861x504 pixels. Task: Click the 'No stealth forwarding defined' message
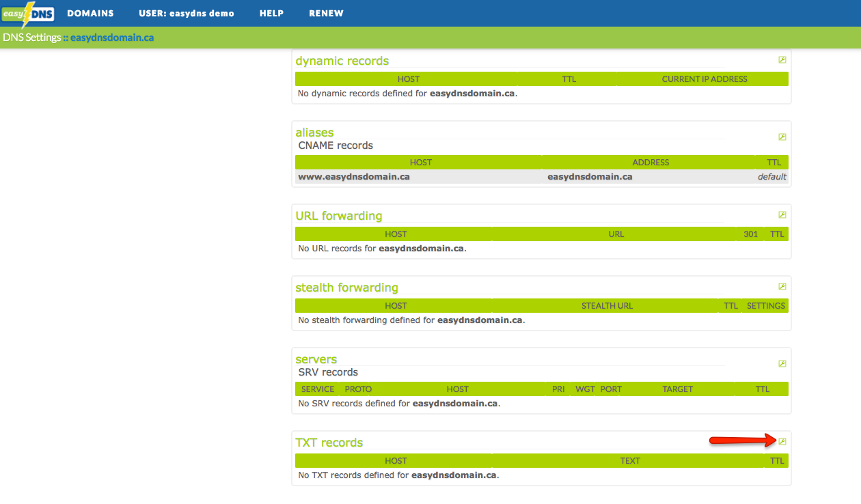(x=411, y=320)
